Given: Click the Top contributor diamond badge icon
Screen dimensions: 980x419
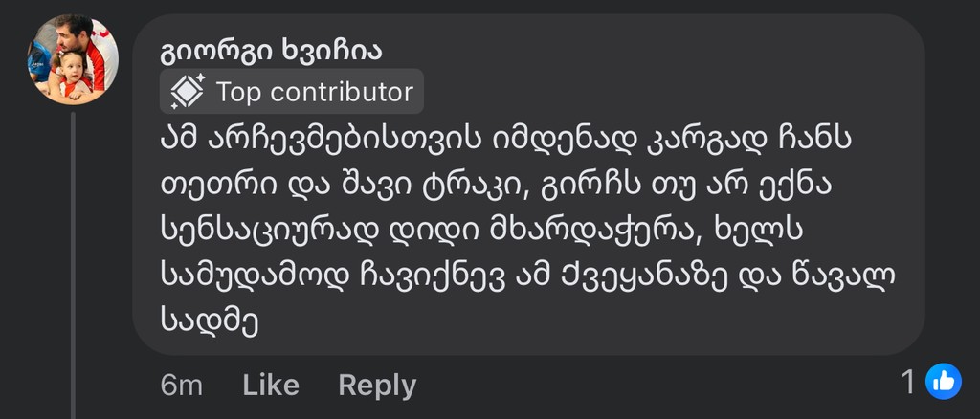Looking at the screenshot, I should coord(187,92).
